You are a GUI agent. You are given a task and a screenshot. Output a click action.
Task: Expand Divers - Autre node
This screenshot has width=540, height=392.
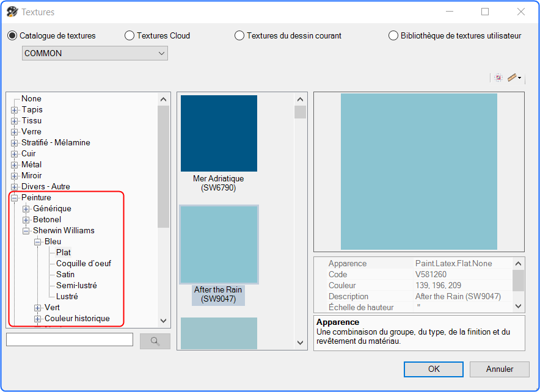point(15,187)
